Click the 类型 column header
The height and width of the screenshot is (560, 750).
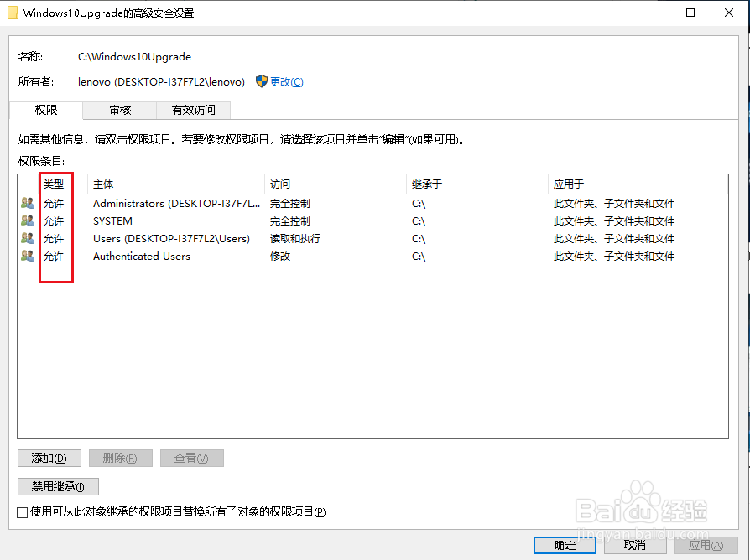(55, 184)
